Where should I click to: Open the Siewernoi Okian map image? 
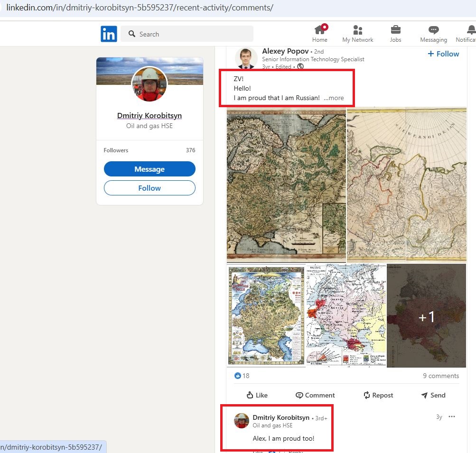(x=407, y=185)
